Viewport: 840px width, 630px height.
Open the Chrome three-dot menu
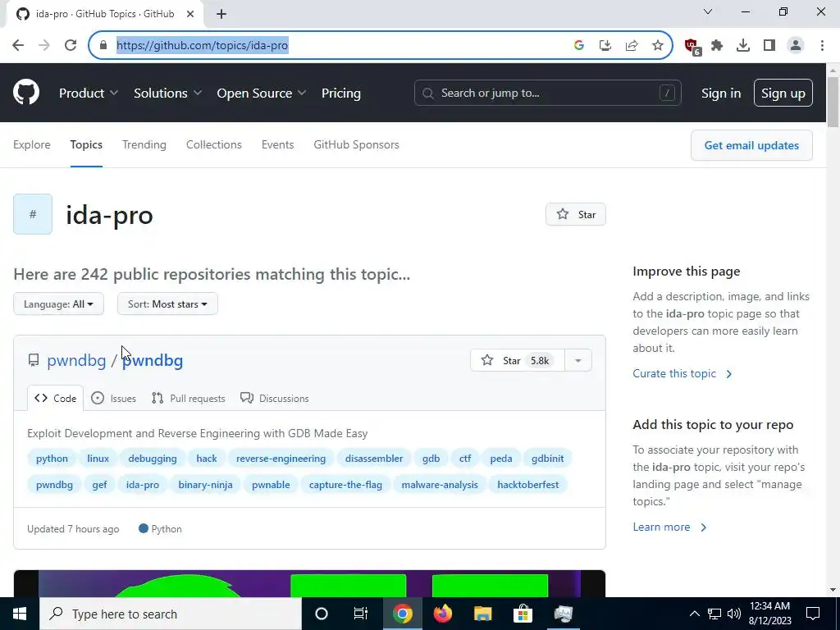[x=822, y=46]
